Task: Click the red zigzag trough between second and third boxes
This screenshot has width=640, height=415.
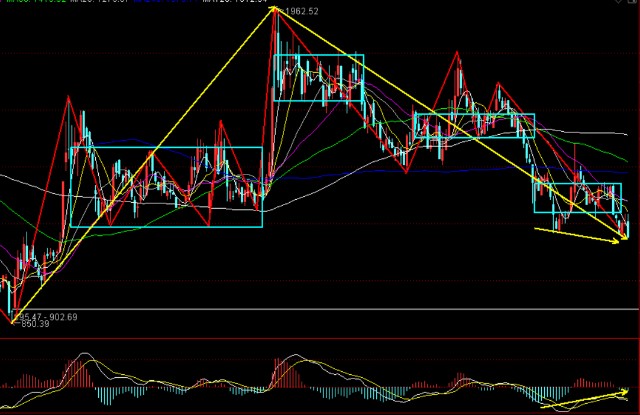Action: click(407, 171)
